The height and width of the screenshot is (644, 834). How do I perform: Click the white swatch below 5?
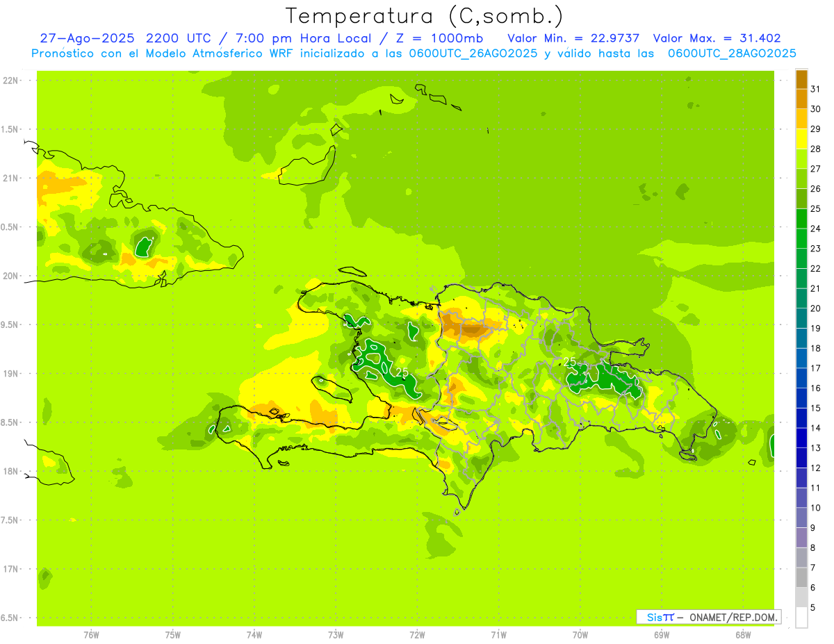click(x=801, y=617)
